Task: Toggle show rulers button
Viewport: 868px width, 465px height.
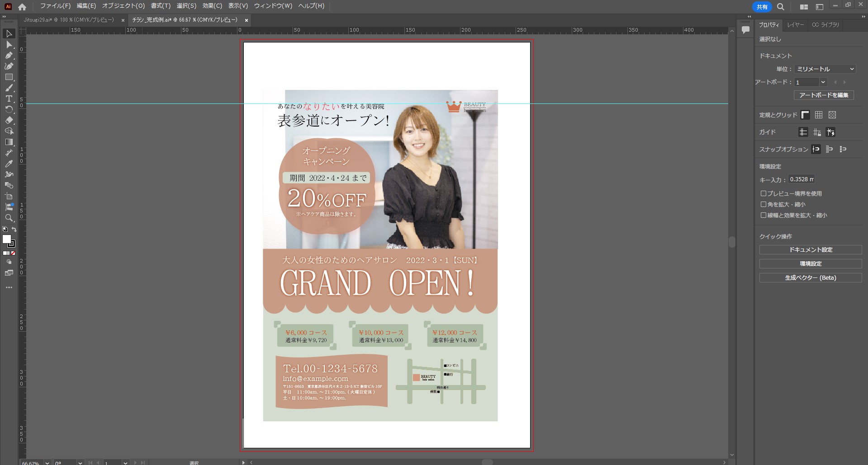Action: pos(805,115)
